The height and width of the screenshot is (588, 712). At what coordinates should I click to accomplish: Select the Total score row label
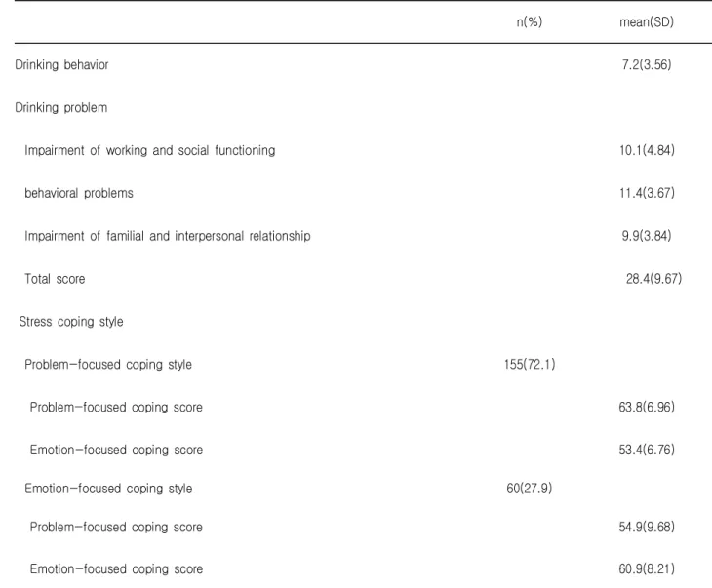[x=55, y=279]
